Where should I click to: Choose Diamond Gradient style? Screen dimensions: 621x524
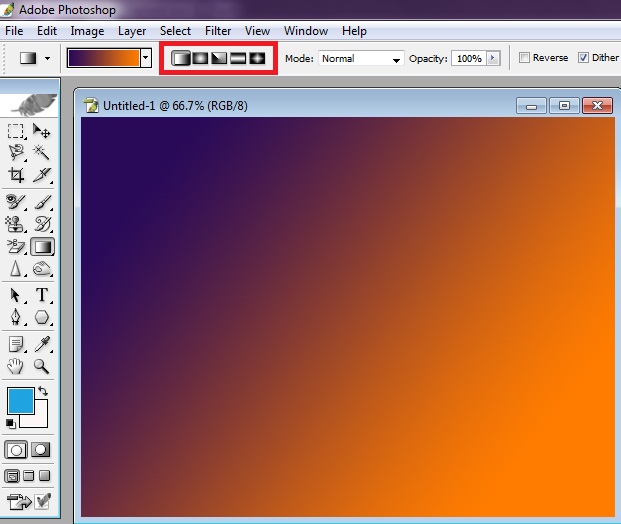click(257, 59)
